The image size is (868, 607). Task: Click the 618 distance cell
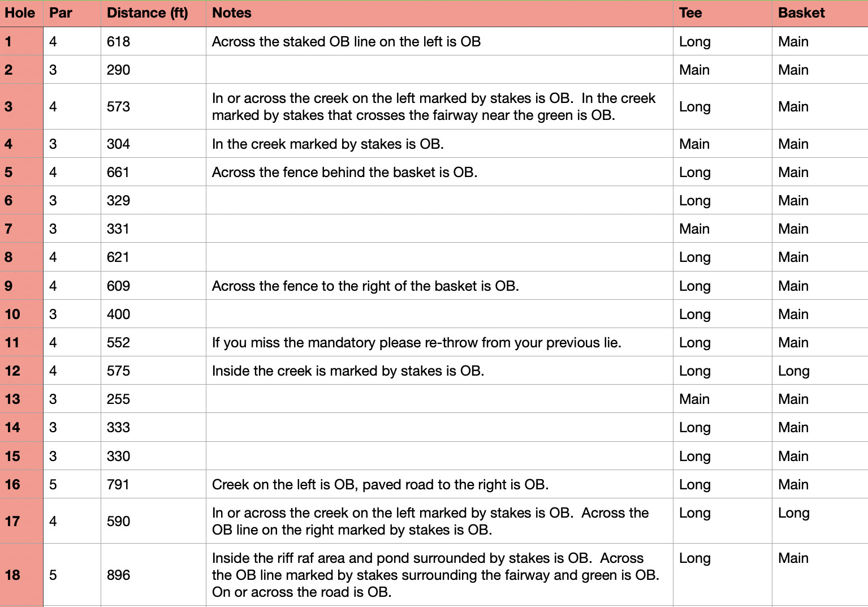pyautogui.click(x=119, y=41)
